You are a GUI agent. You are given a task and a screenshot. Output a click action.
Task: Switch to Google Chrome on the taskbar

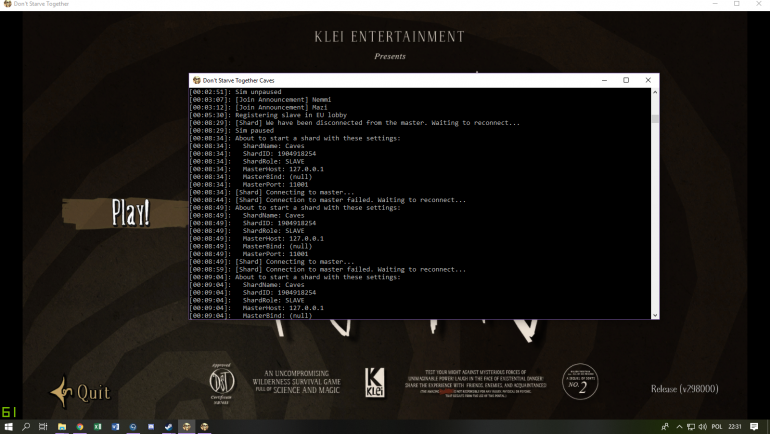[80, 427]
